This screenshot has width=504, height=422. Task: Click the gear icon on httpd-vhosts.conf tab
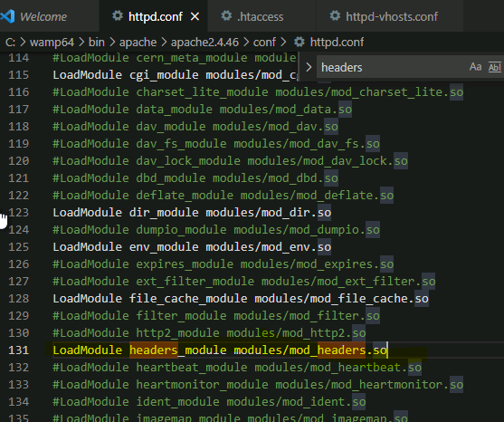pos(335,15)
